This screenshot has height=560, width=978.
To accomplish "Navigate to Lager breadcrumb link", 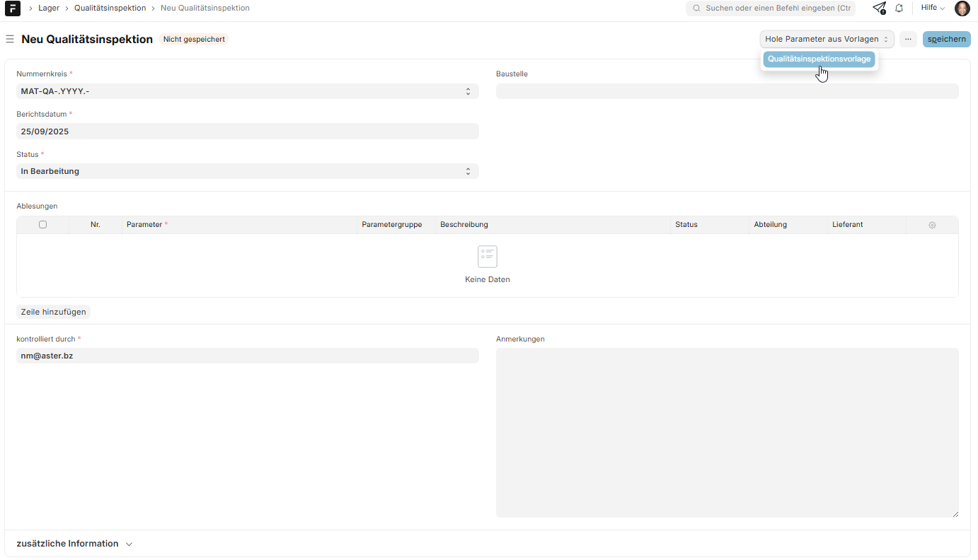I will (x=49, y=8).
